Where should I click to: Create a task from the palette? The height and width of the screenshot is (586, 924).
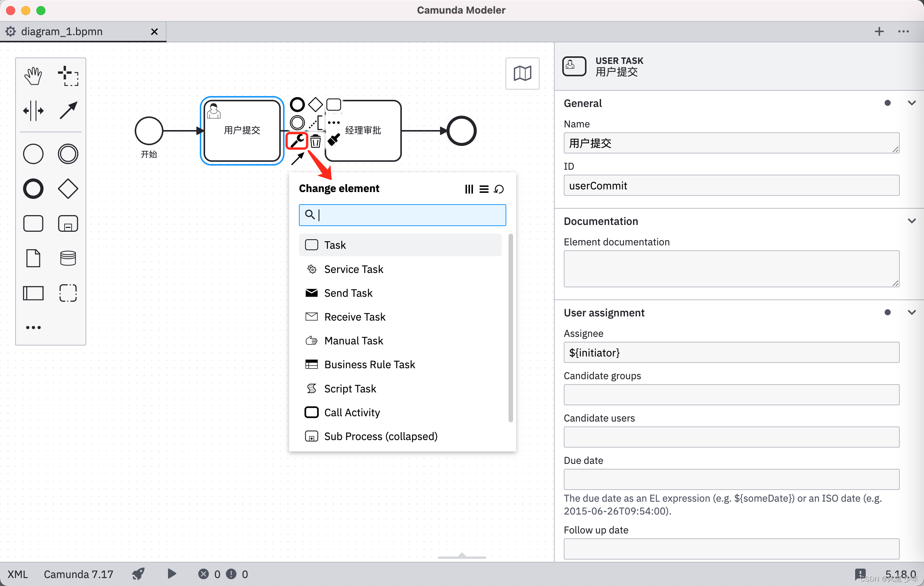[33, 223]
